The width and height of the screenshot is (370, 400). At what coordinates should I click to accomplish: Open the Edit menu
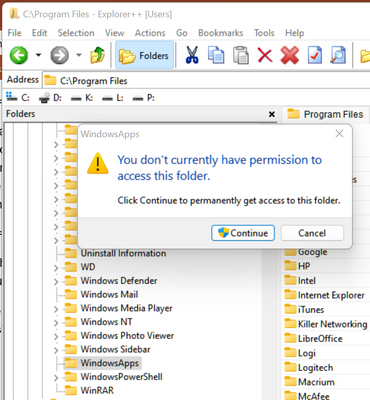click(39, 33)
